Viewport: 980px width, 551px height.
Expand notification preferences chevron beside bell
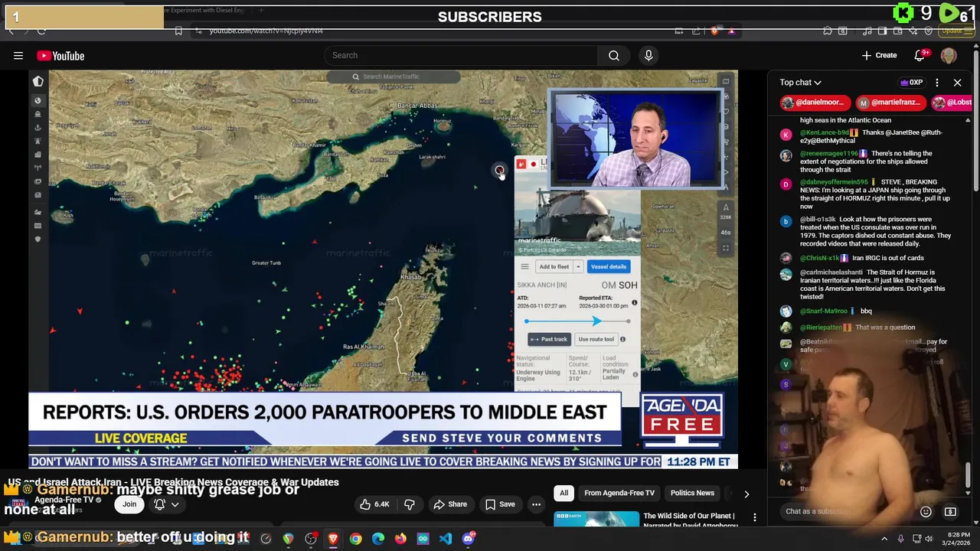[x=175, y=504]
